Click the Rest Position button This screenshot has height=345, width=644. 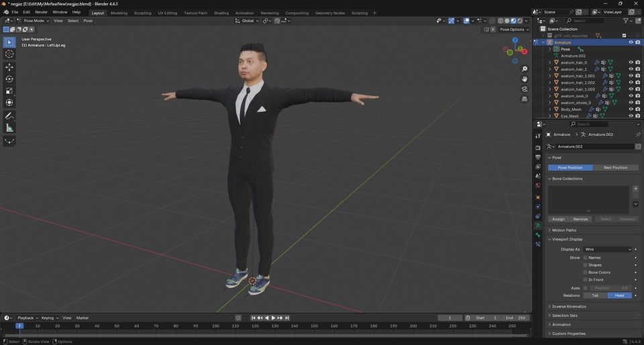[615, 167]
